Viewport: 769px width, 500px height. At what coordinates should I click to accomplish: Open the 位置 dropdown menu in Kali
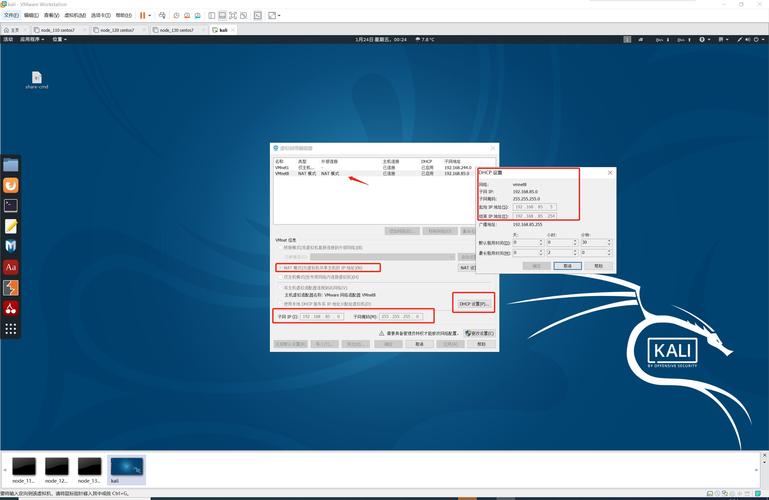point(59,39)
